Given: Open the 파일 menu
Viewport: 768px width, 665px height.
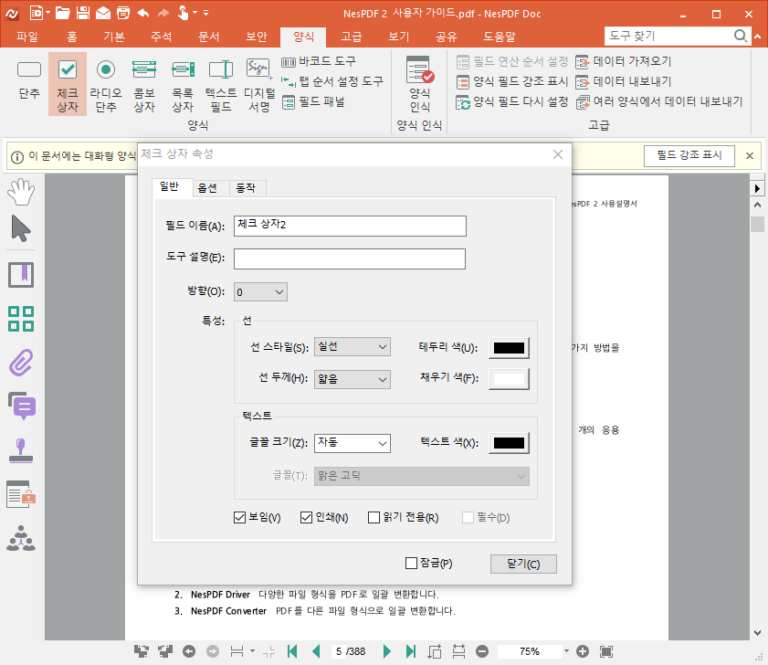Looking at the screenshot, I should pos(27,37).
